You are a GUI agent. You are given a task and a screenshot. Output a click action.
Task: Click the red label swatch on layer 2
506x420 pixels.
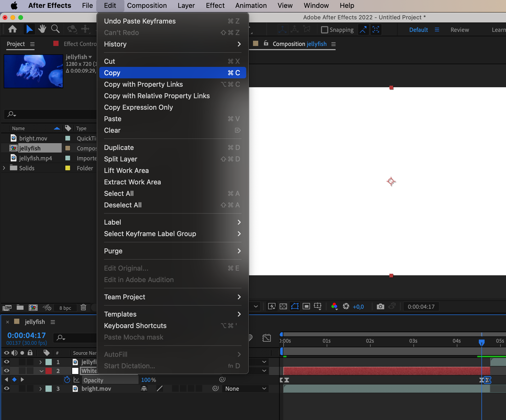49,371
